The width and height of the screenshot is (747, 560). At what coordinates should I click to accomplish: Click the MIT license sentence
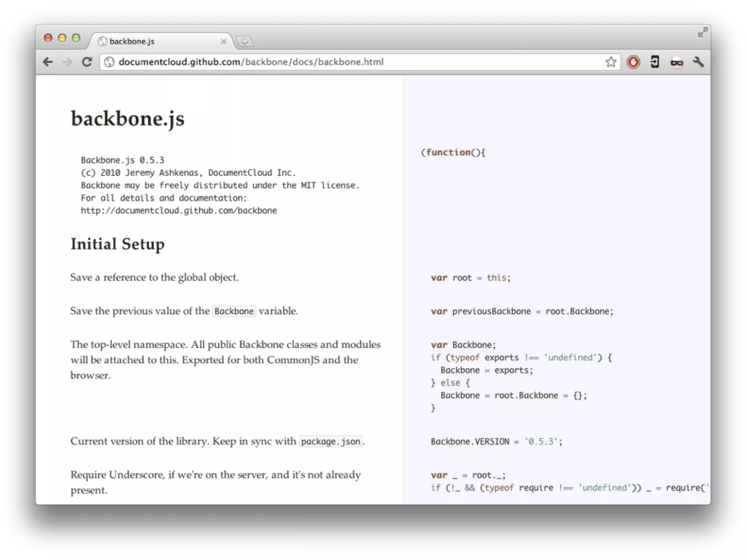point(220,186)
